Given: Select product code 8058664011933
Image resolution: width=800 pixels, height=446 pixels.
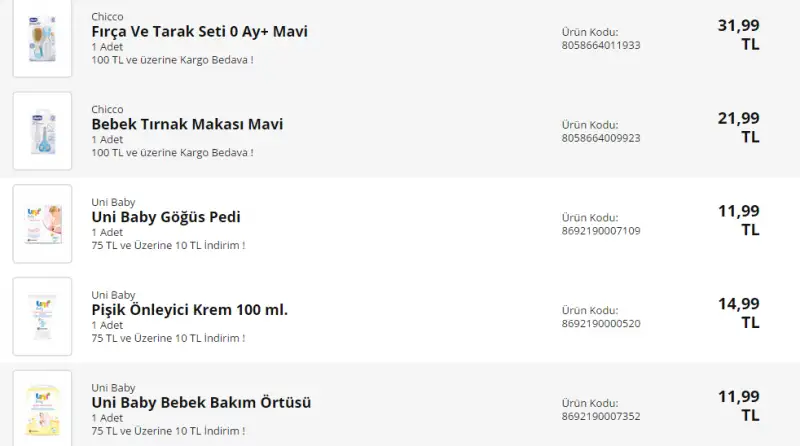Looking at the screenshot, I should pyautogui.click(x=601, y=45).
